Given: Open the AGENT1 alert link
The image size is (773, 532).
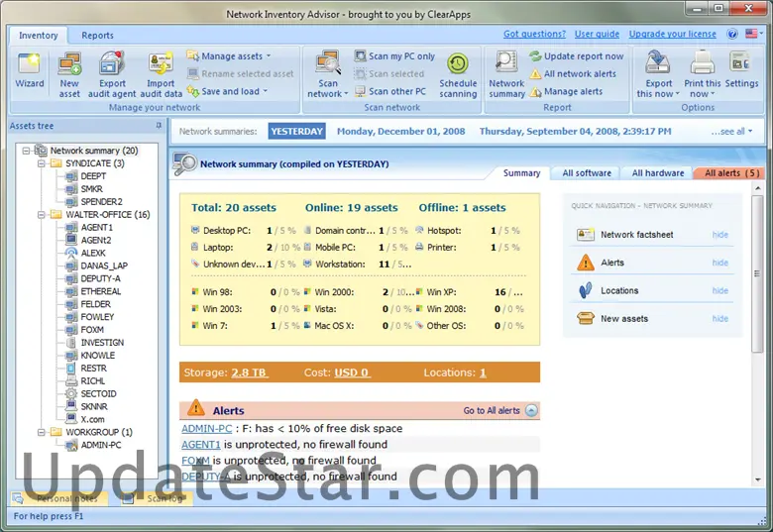Looking at the screenshot, I should tap(200, 445).
